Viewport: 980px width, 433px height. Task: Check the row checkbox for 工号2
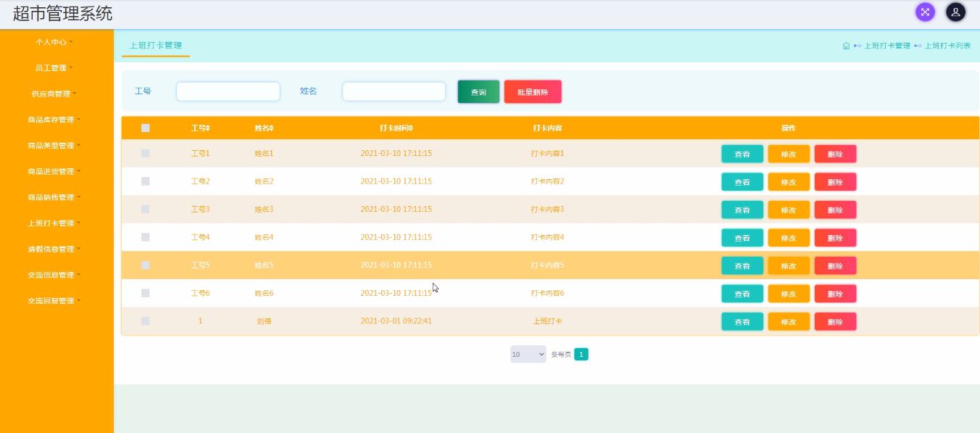(146, 181)
